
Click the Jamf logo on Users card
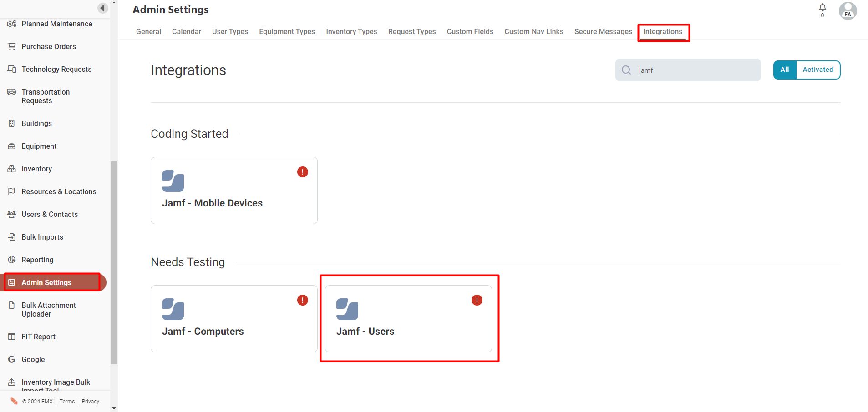347,309
